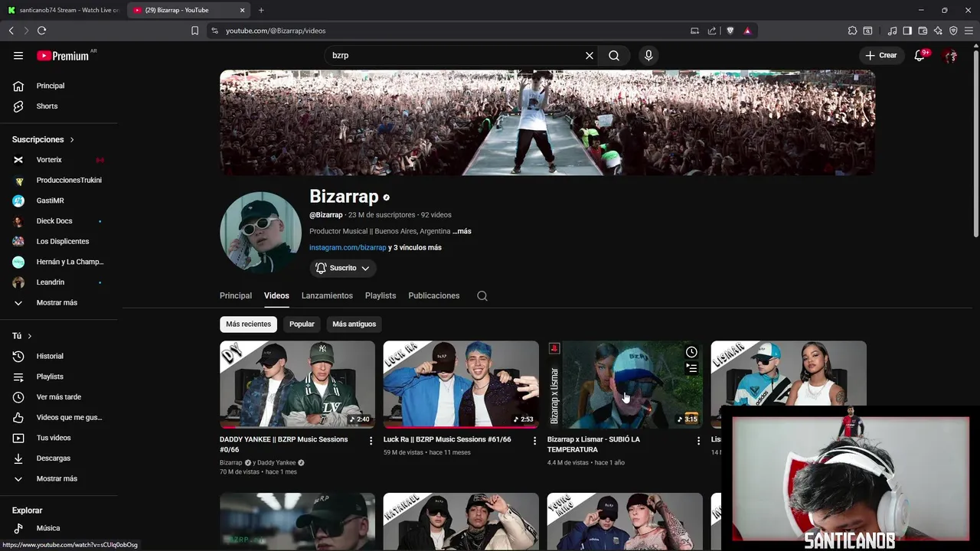Open Descargas in the sidebar
The height and width of the screenshot is (551, 980).
(60, 458)
